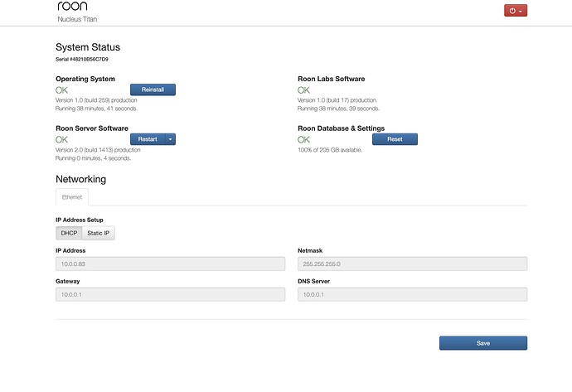572x392 pixels.
Task: Click 'Running 0 minutes, 4 seconds' text
Action: pyautogui.click(x=93, y=158)
